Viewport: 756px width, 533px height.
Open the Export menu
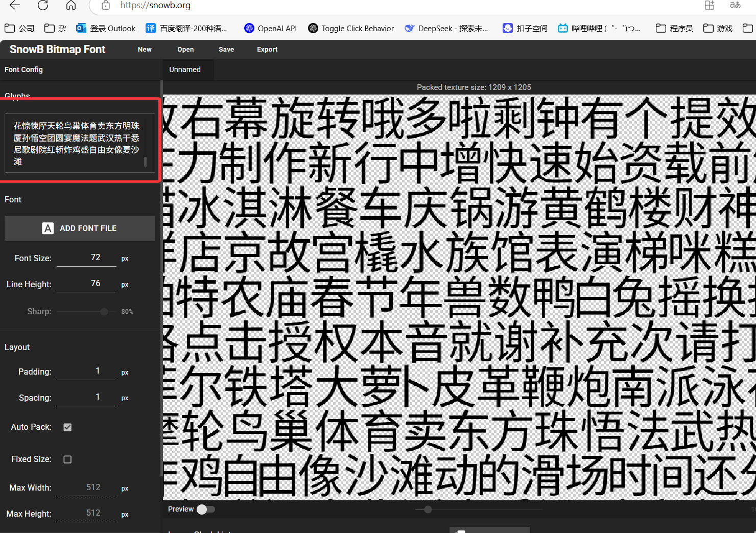pyautogui.click(x=267, y=49)
